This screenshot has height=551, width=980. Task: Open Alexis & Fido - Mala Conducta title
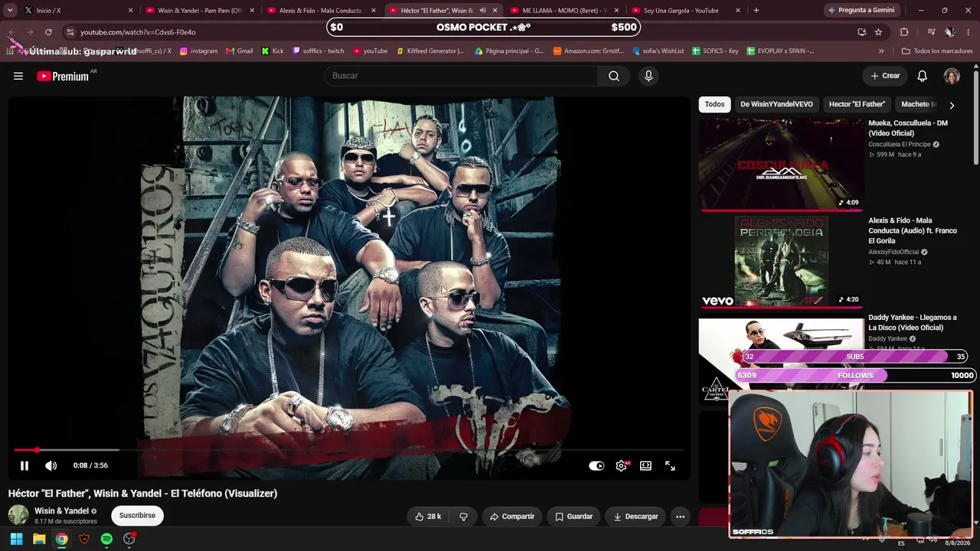click(x=913, y=230)
